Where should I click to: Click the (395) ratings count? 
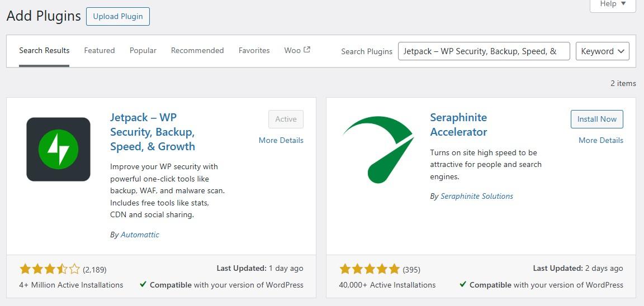click(x=411, y=270)
